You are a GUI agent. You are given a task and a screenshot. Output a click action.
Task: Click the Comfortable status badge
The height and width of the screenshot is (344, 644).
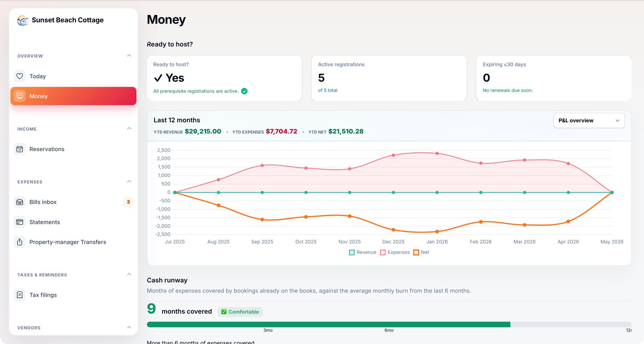[x=240, y=312]
